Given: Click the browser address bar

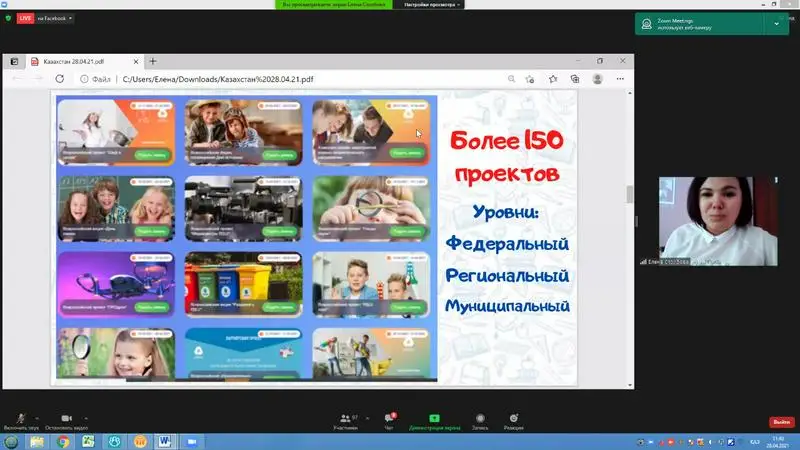Looking at the screenshot, I should point(300,78).
